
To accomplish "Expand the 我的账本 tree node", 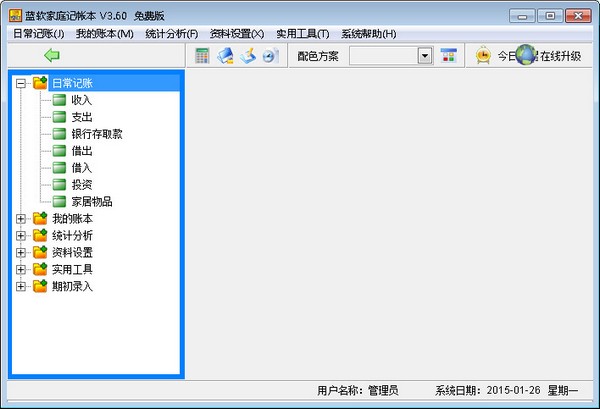I will click(21, 218).
